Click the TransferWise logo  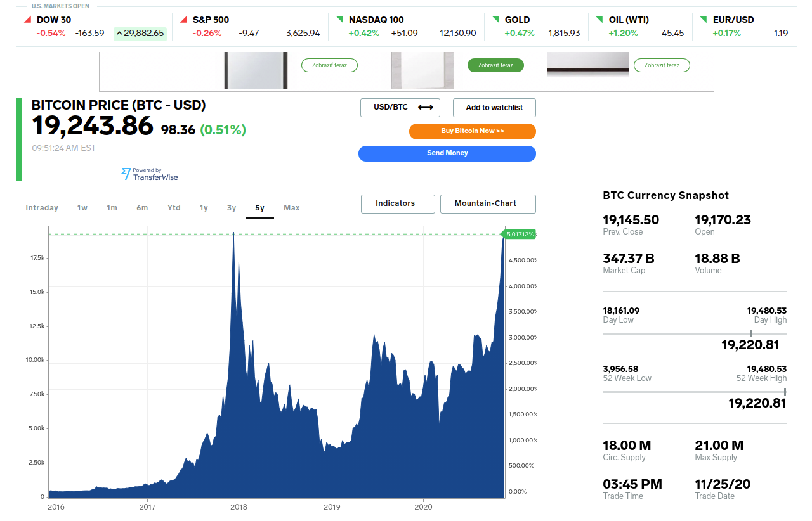150,174
